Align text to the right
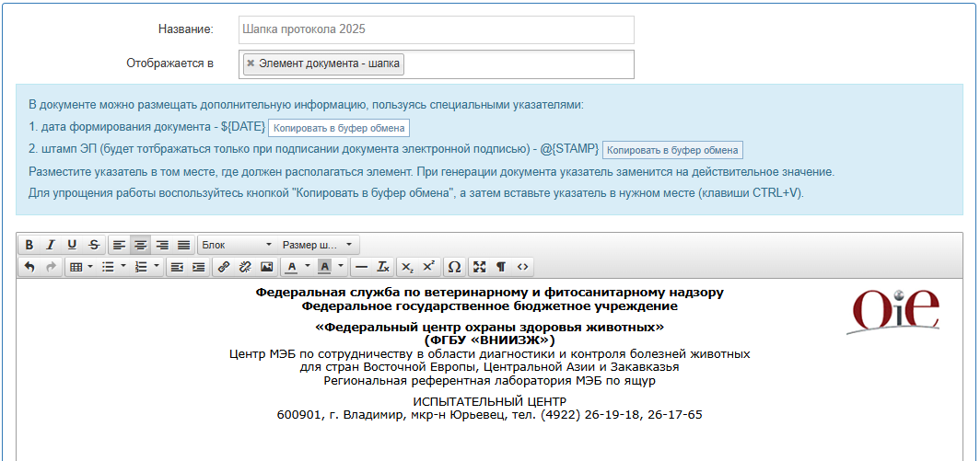This screenshot has height=461, width=980. 162,245
